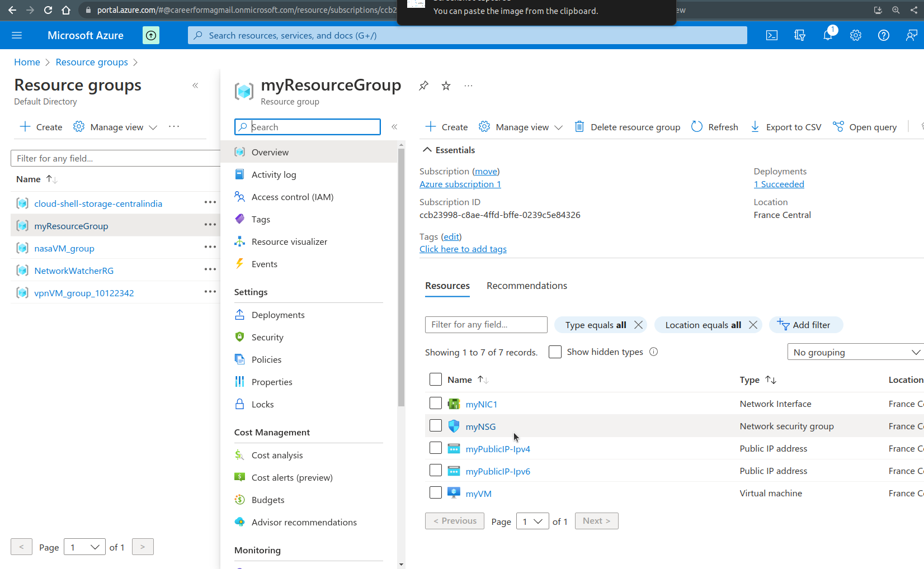Open Cloud Shell from top bar
Viewport: 924px width, 569px height.
(x=772, y=35)
